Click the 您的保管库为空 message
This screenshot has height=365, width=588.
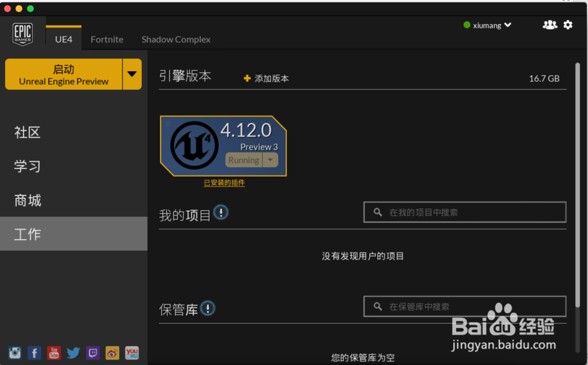pyautogui.click(x=363, y=357)
